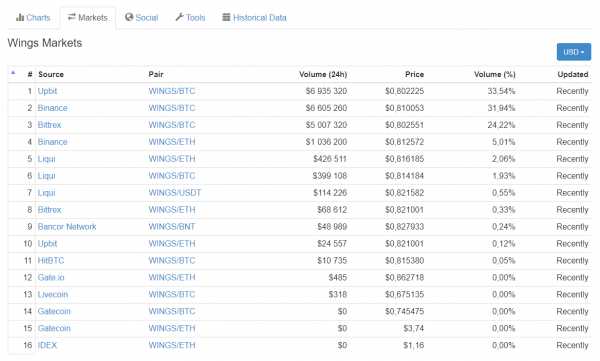Open Gate.io WINGS/ETH pair link

click(172, 278)
